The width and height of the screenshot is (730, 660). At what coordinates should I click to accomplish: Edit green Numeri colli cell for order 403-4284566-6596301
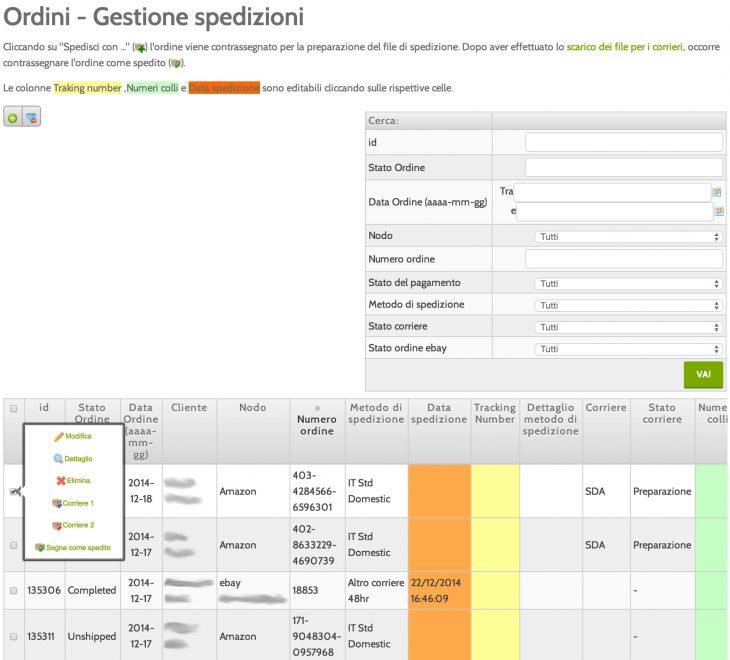(x=712, y=491)
